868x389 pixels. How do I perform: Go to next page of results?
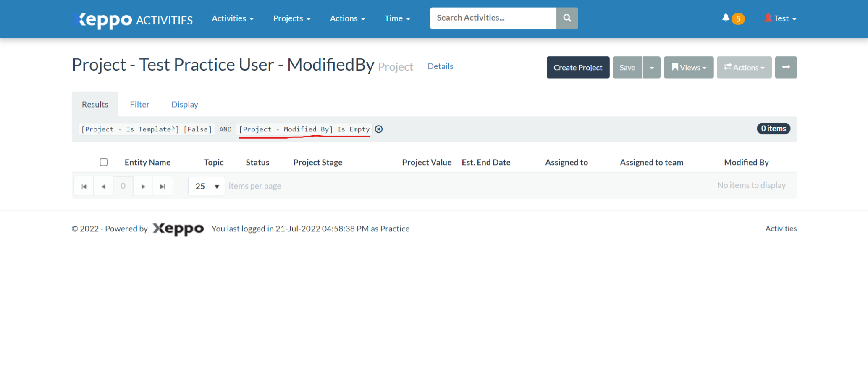(143, 186)
